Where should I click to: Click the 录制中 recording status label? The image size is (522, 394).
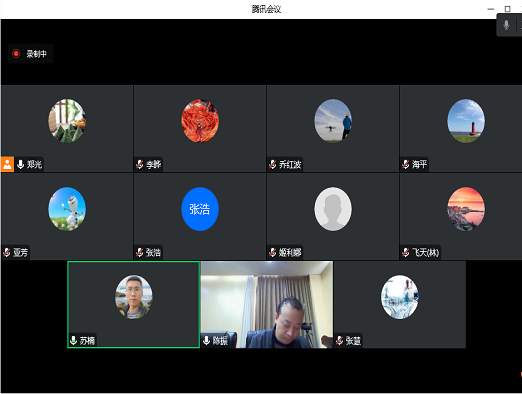click(x=36, y=54)
